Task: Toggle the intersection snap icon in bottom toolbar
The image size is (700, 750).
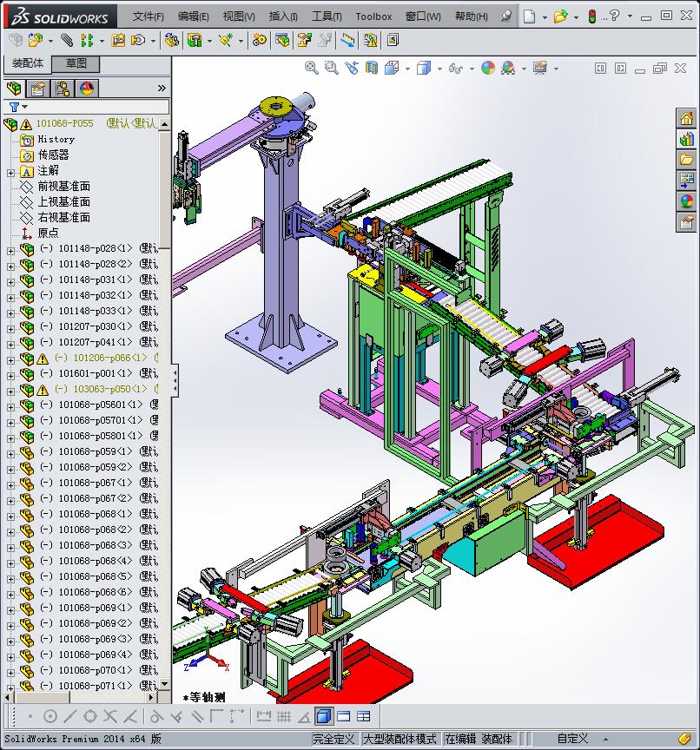Action: 110,716
